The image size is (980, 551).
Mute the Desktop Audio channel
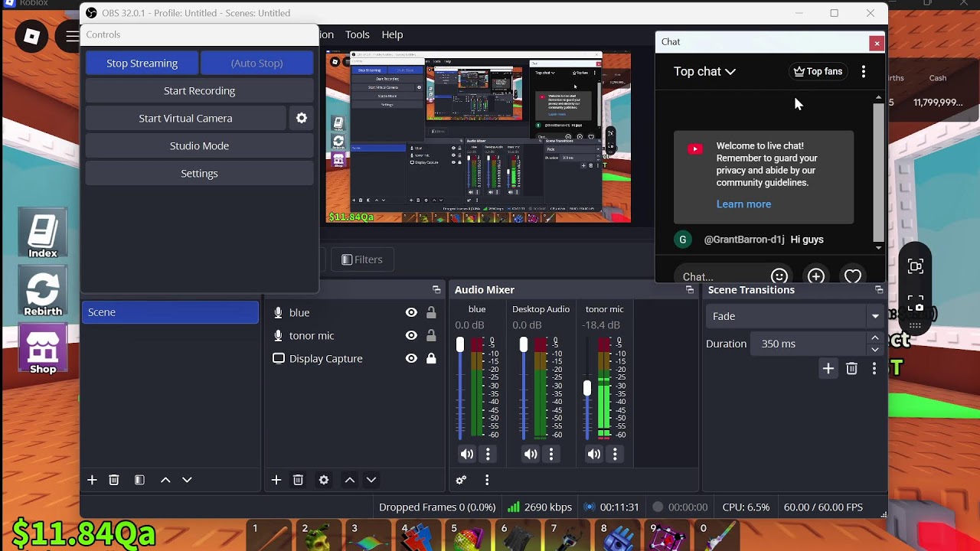[x=531, y=454]
